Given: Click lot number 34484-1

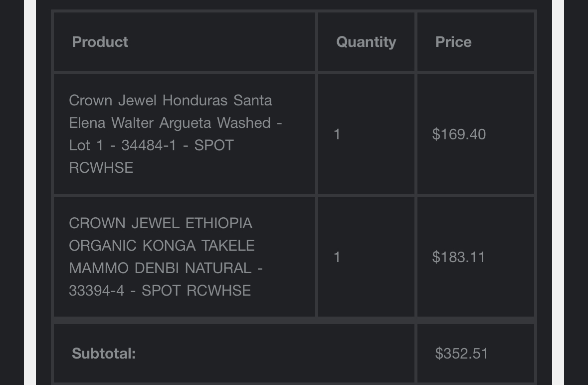Looking at the screenshot, I should pos(149,145).
